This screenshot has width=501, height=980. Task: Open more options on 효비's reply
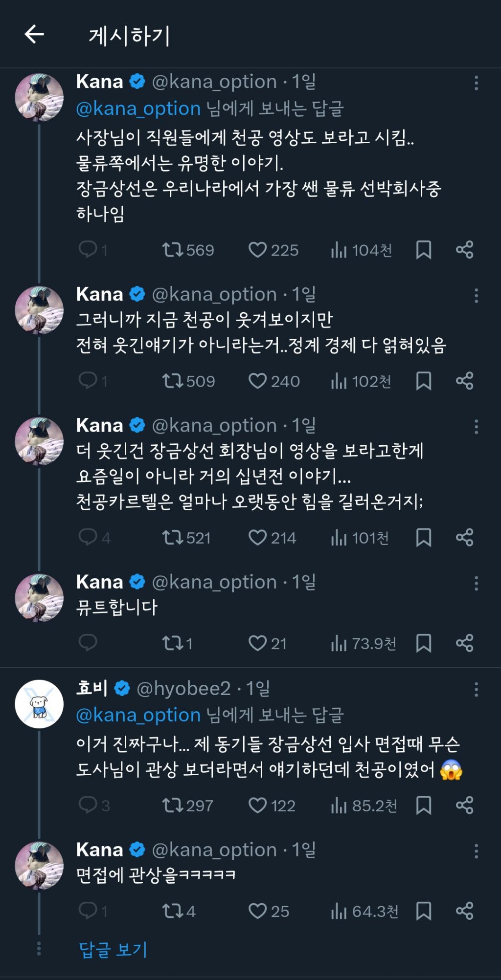(x=476, y=690)
